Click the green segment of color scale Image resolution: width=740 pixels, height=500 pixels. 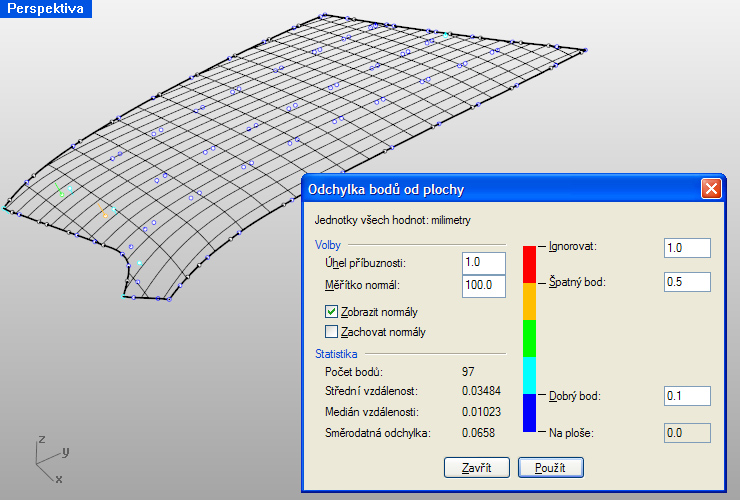coord(530,339)
